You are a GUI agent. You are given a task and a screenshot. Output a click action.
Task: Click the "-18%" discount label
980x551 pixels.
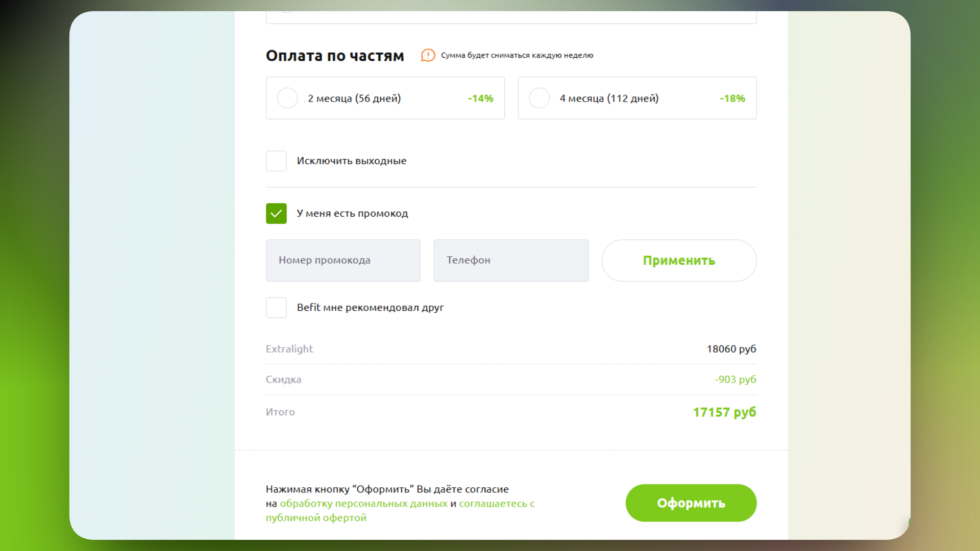732,98
